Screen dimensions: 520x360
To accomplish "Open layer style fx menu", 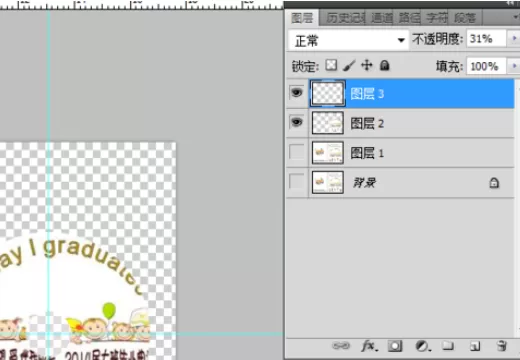I will pos(369,346).
